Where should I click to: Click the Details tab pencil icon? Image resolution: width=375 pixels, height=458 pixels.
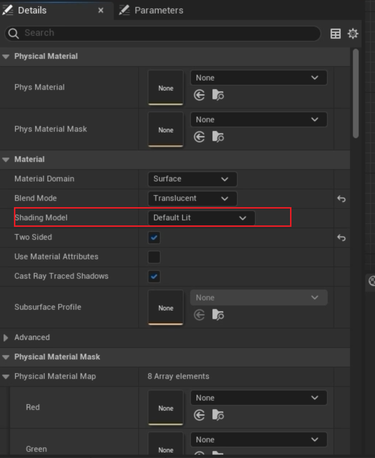pos(8,10)
